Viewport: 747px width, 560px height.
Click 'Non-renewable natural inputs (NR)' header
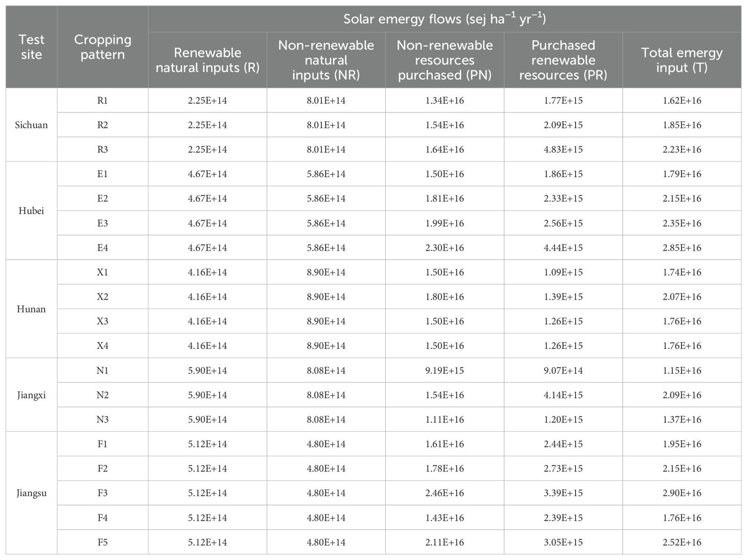coord(326,60)
